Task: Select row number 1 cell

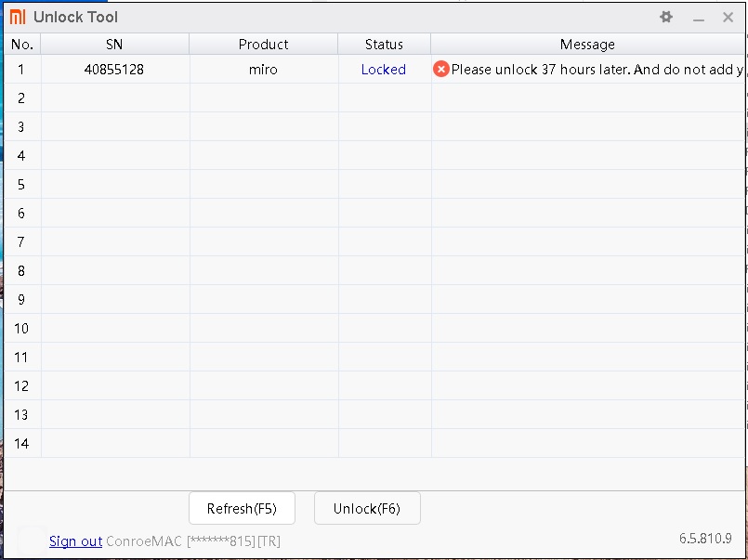Action: 21,70
